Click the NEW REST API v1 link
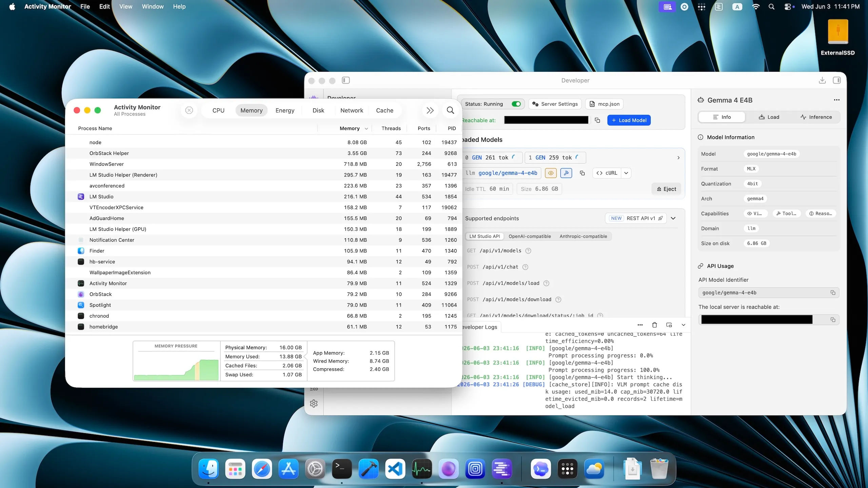 (x=636, y=218)
